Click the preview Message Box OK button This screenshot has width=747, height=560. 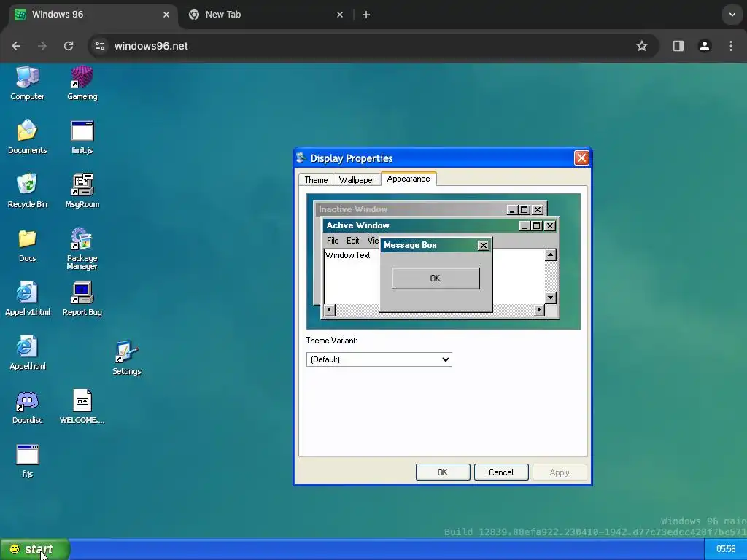coord(436,278)
